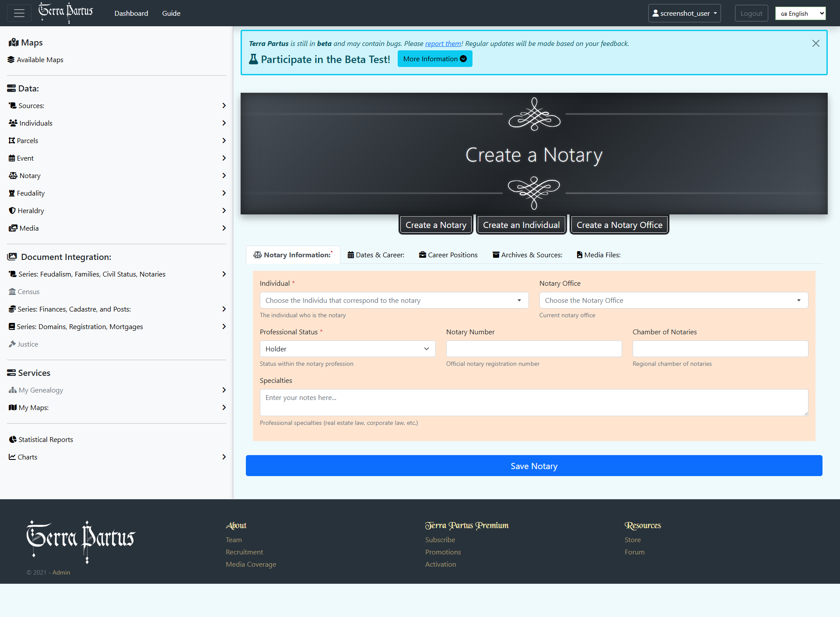
Task: Click into the Notary Number field
Action: [x=534, y=349]
